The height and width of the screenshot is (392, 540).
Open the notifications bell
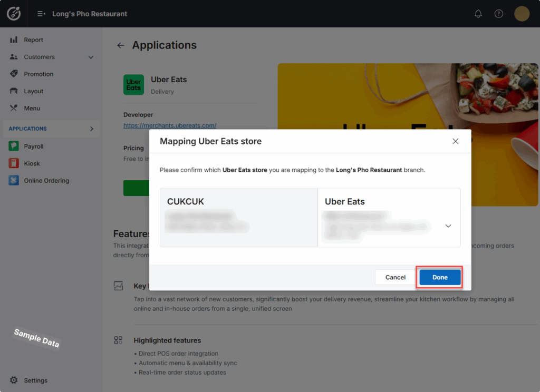(x=478, y=14)
